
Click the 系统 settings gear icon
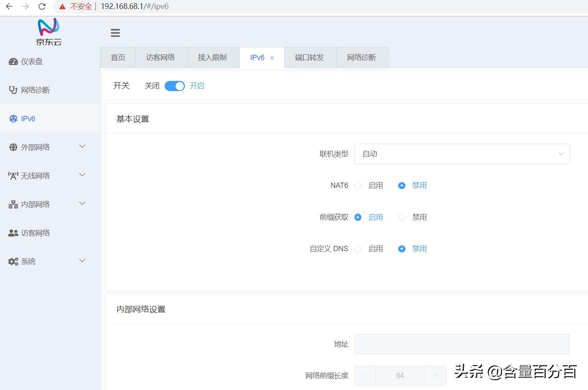point(13,261)
